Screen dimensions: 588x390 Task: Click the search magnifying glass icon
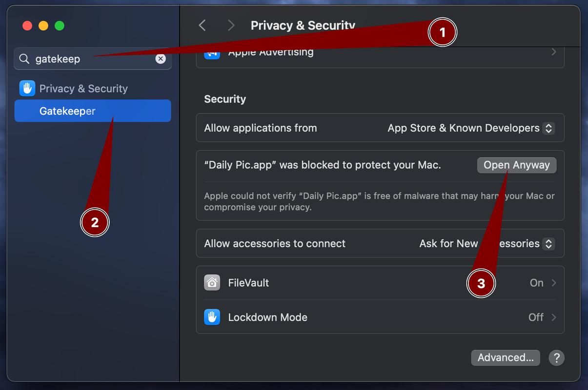(24, 59)
